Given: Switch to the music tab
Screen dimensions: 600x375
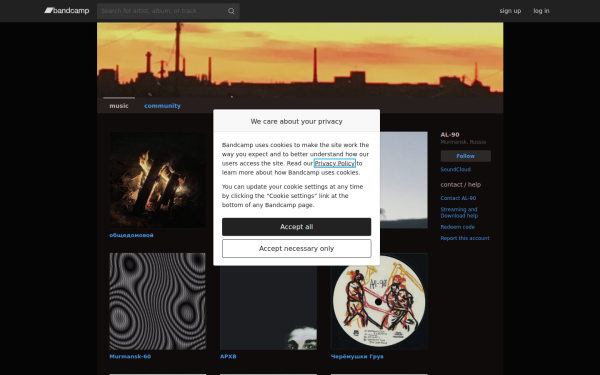Looking at the screenshot, I should tap(119, 106).
